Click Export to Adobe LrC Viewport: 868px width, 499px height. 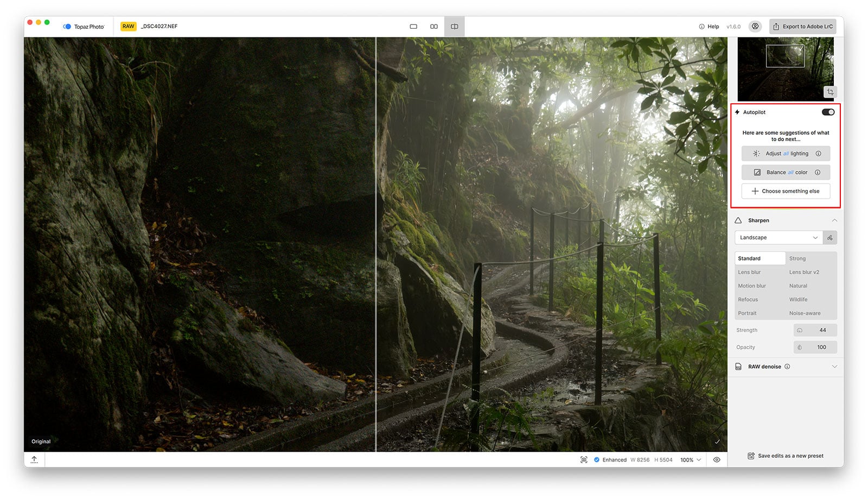(x=802, y=26)
